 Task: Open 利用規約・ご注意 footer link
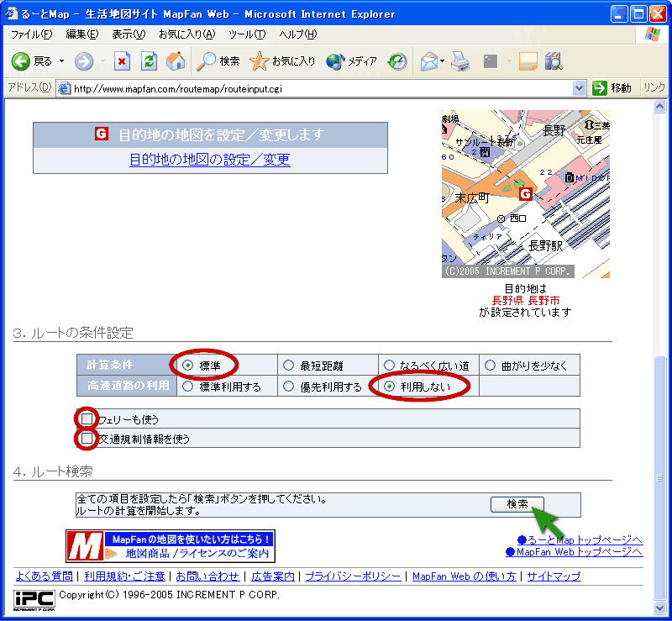(x=124, y=576)
